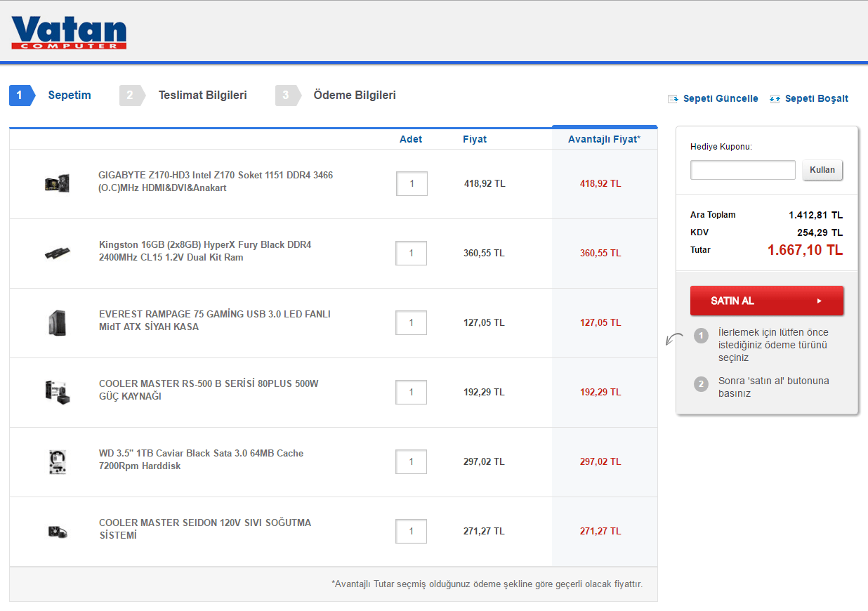Open the GIGABYTE Z170-HD3 product name link
Screen dimensions: 868x611
[x=216, y=181]
